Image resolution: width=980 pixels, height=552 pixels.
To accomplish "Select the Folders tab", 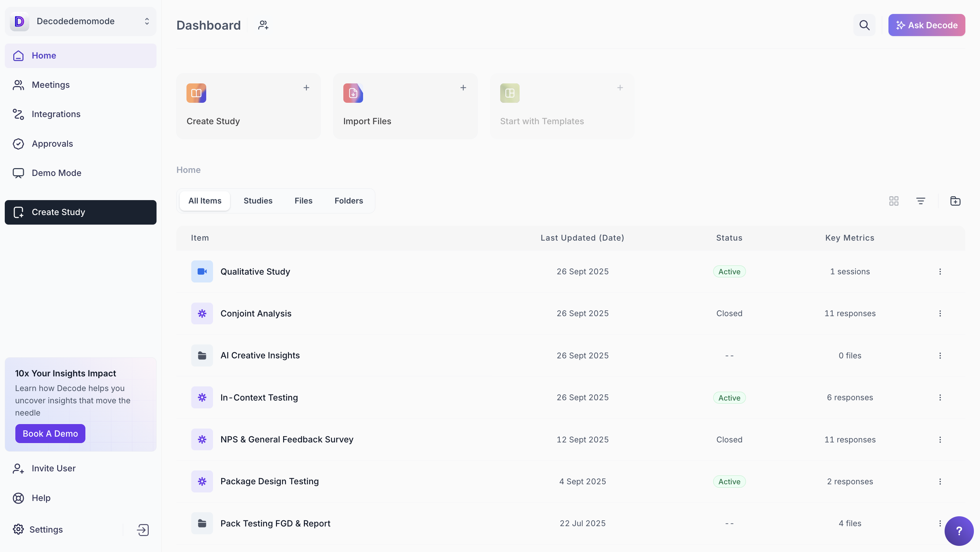I will click(x=348, y=201).
